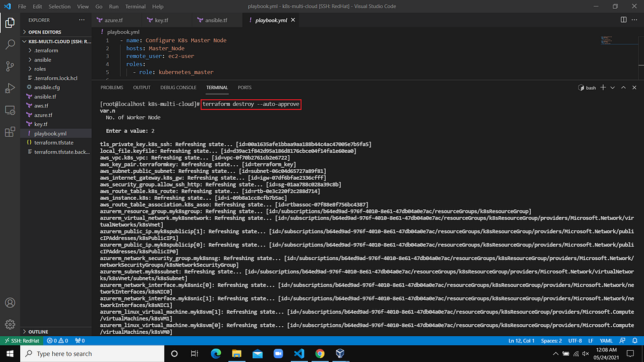Open ansible.cfg file
The image size is (644, 362).
coord(56,87)
